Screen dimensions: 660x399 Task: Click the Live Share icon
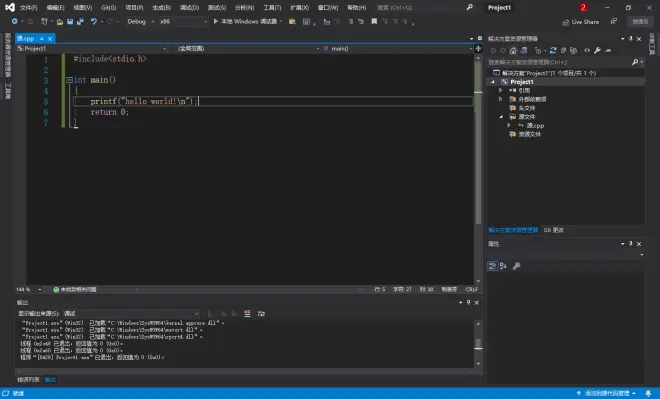[x=566, y=22]
